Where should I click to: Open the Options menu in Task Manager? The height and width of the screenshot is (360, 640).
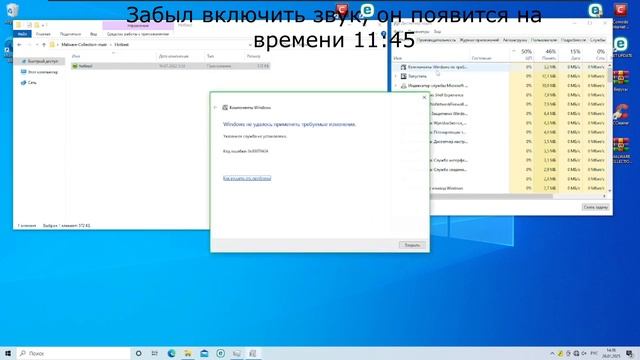420,31
